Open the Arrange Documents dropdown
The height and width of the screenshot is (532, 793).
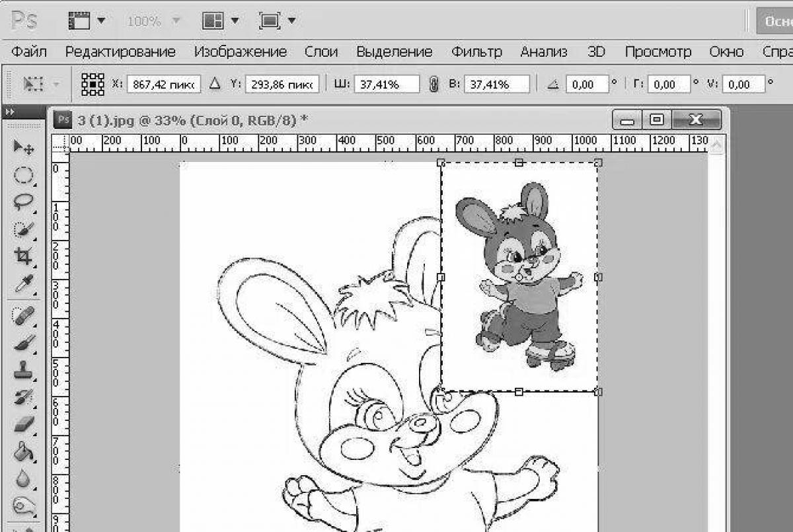pyautogui.click(x=221, y=21)
